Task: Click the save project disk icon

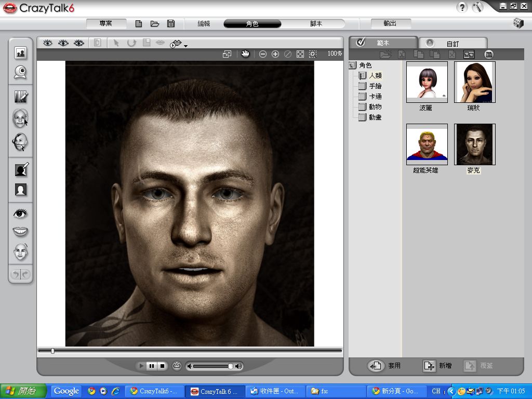Action: [170, 23]
